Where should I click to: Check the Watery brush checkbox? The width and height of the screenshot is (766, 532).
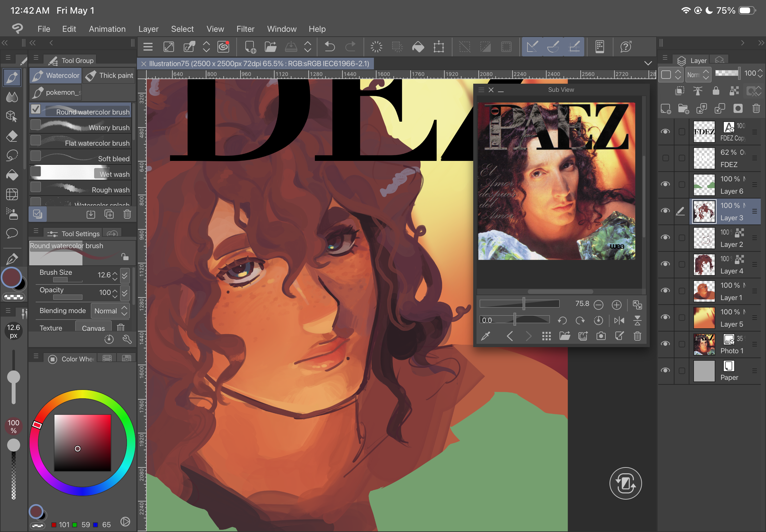tap(36, 125)
